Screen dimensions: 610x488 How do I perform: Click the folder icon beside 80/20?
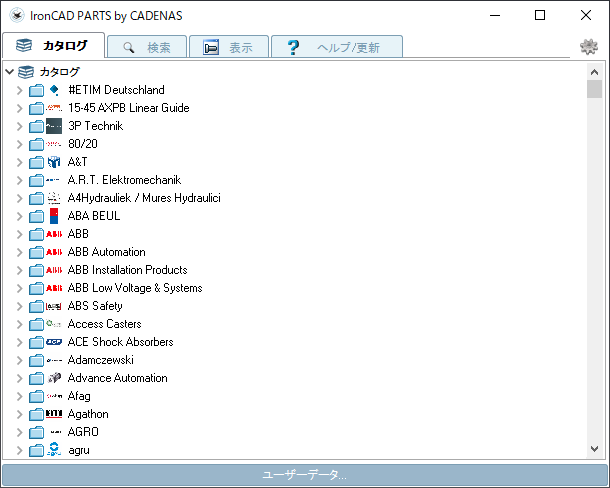coord(36,144)
